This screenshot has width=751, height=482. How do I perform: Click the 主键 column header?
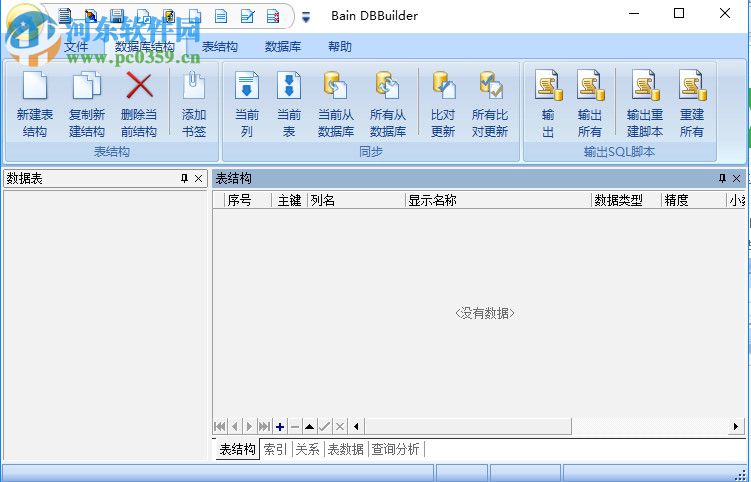[289, 200]
